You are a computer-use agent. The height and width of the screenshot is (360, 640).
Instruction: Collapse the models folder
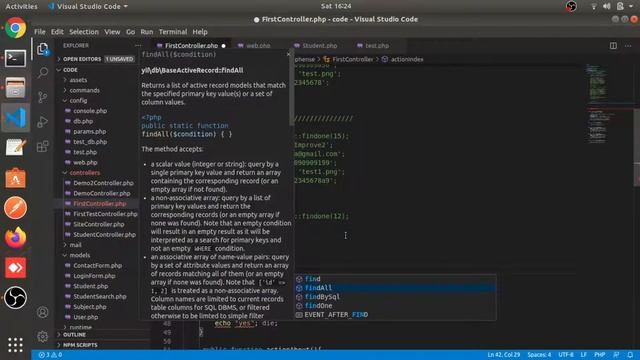coord(80,255)
